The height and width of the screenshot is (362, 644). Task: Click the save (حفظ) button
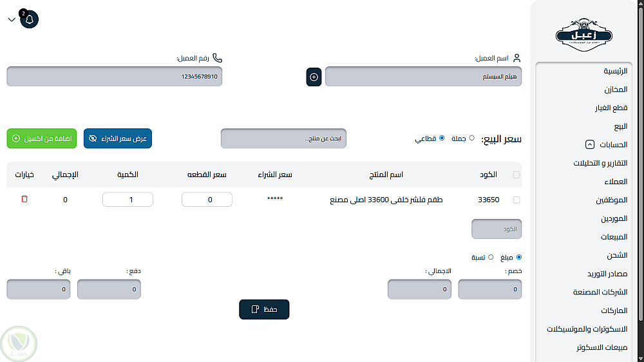click(x=264, y=310)
